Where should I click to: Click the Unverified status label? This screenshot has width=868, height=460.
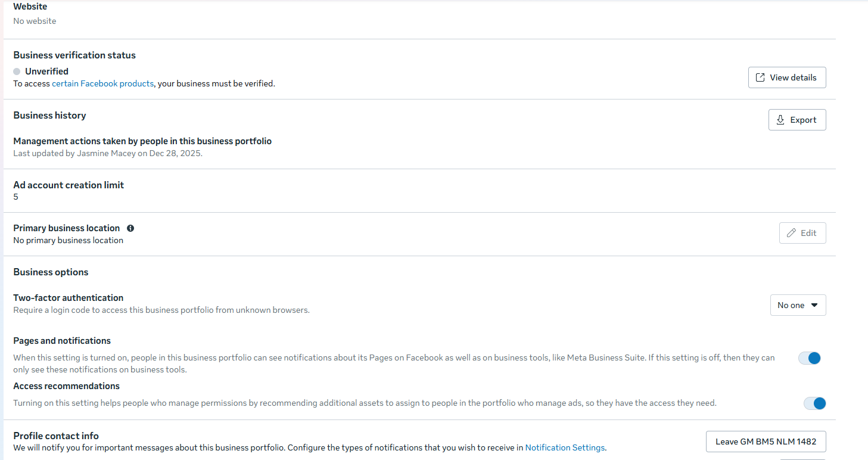tap(46, 72)
